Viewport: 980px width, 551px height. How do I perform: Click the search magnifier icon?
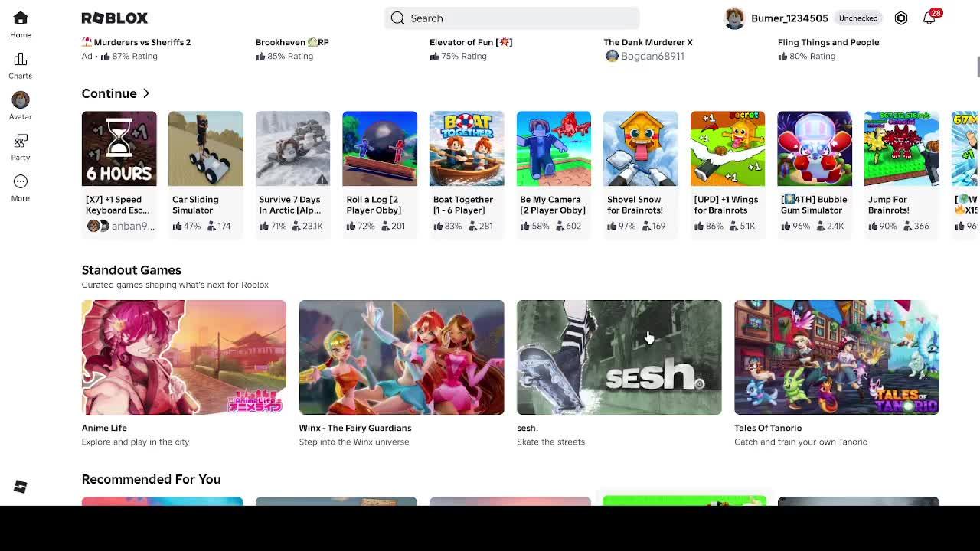point(397,18)
